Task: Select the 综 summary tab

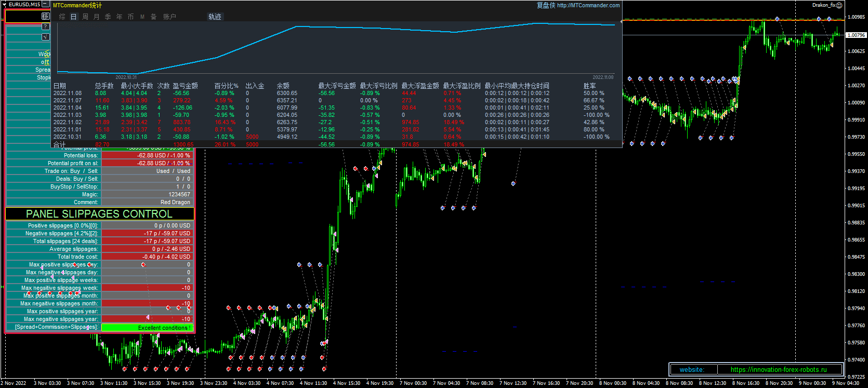Action: coord(62,17)
